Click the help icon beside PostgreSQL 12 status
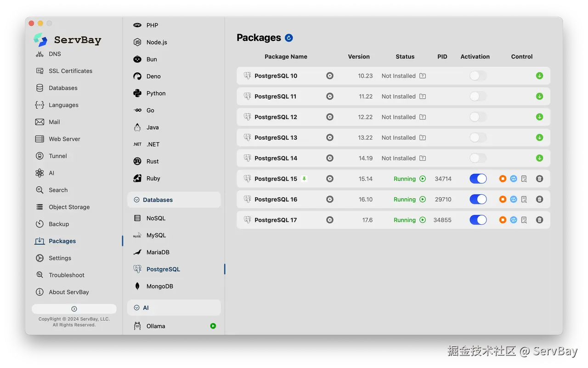 click(x=423, y=117)
